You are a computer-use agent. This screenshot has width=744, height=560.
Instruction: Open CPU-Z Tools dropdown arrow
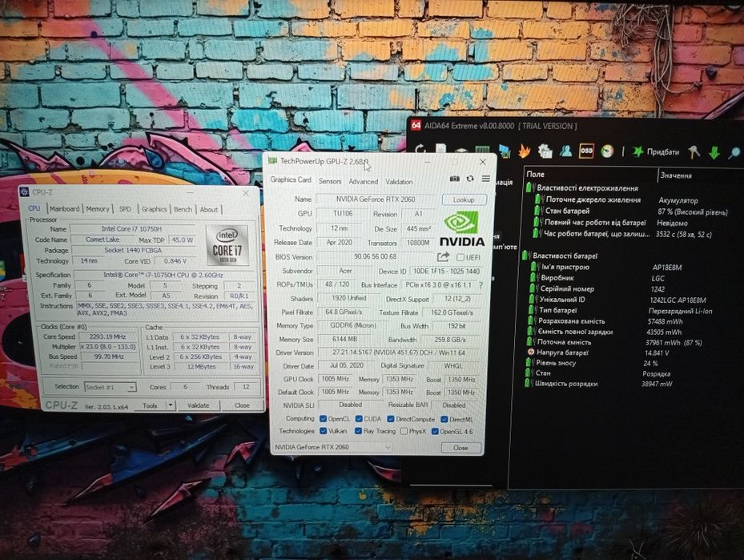click(x=171, y=405)
